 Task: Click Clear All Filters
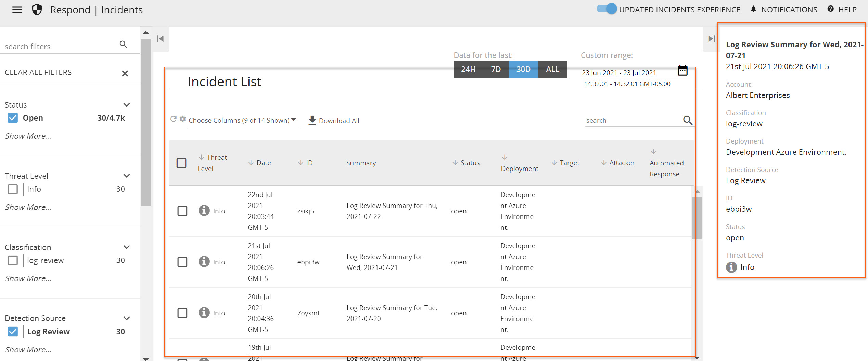(x=38, y=73)
